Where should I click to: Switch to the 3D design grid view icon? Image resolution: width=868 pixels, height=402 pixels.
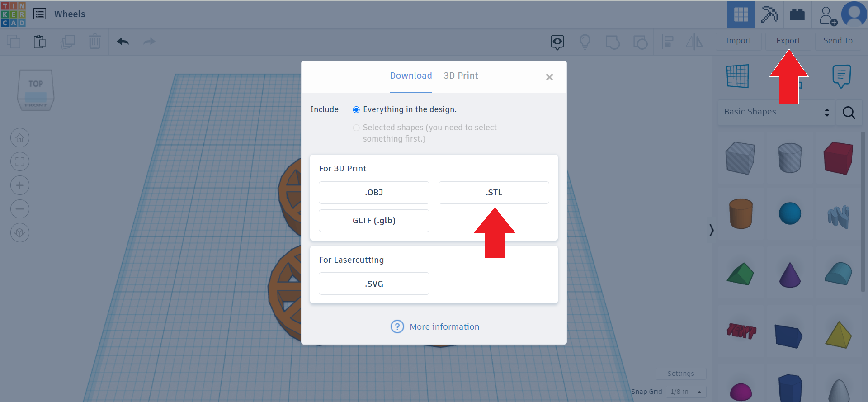click(x=741, y=14)
